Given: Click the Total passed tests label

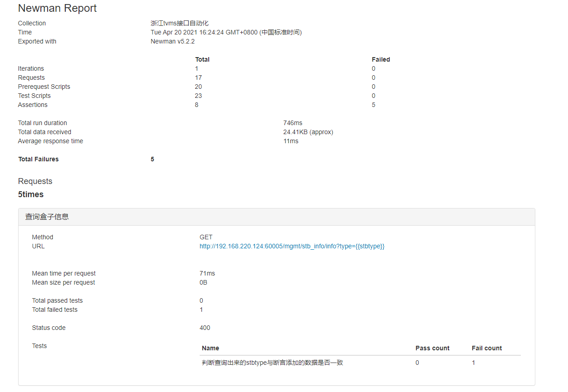Looking at the screenshot, I should click(x=58, y=300).
